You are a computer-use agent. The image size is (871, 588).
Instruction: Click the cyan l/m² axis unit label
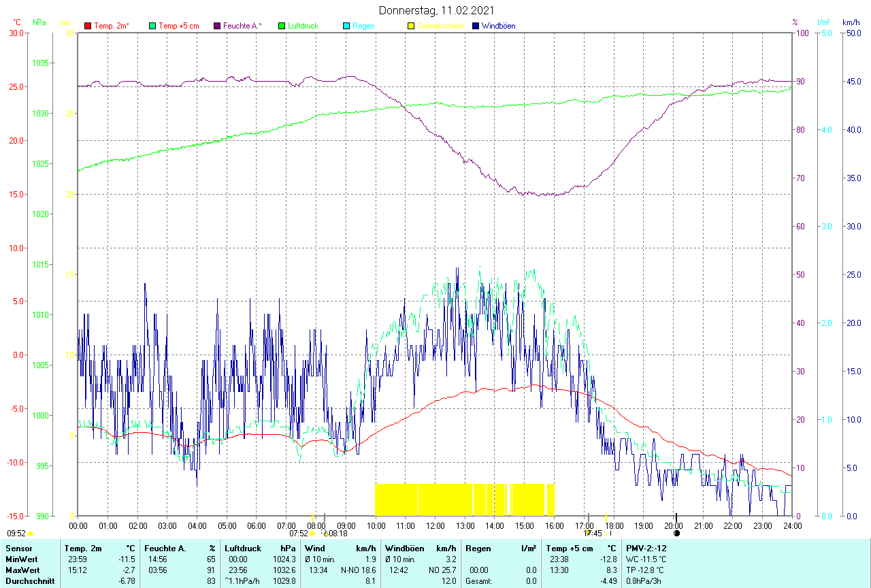click(x=823, y=22)
